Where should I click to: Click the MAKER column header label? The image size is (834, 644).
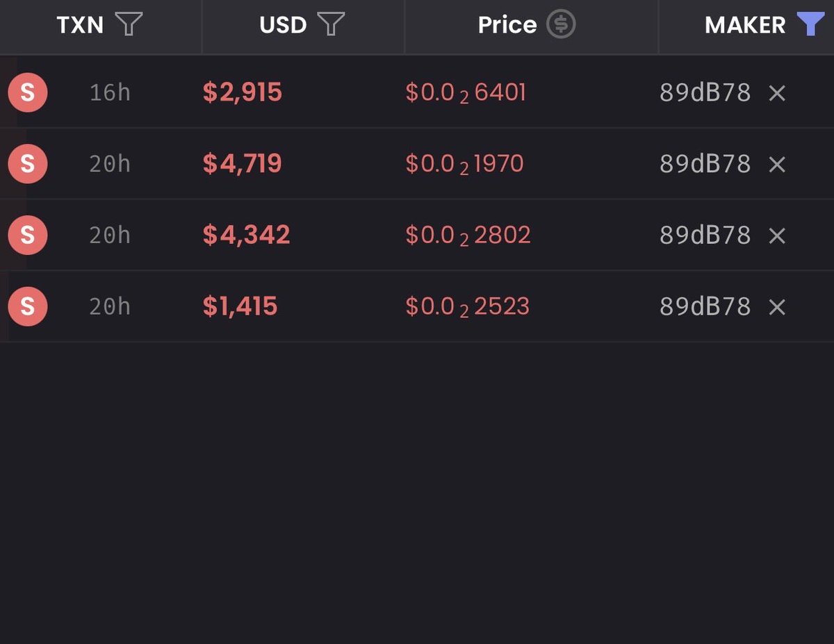[x=745, y=25]
